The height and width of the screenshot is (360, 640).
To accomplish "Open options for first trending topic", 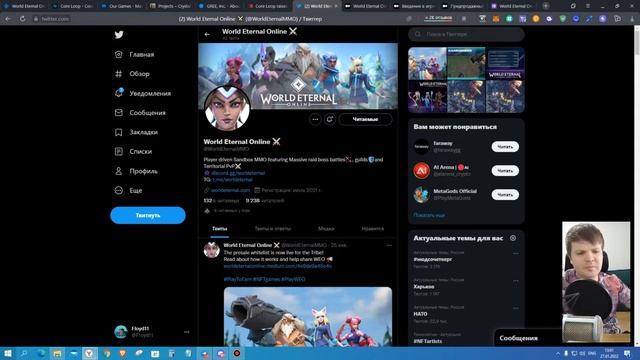I will pos(516,253).
